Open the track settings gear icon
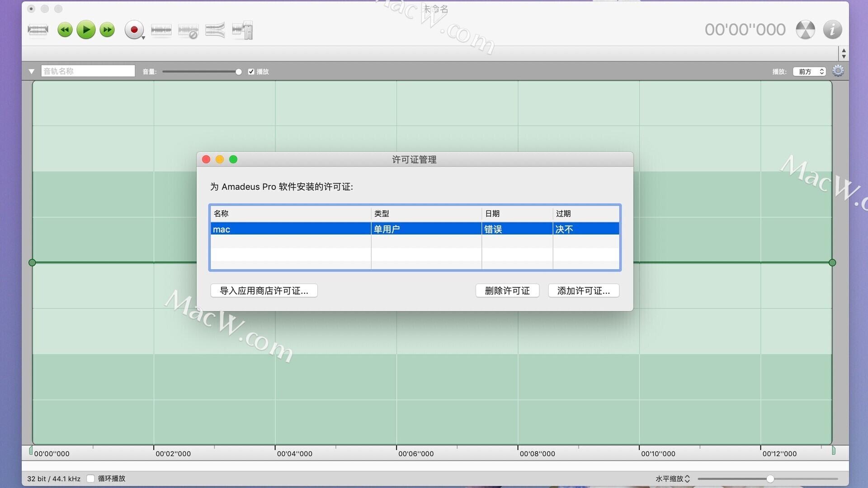Viewport: 868px width, 488px height. tap(838, 71)
